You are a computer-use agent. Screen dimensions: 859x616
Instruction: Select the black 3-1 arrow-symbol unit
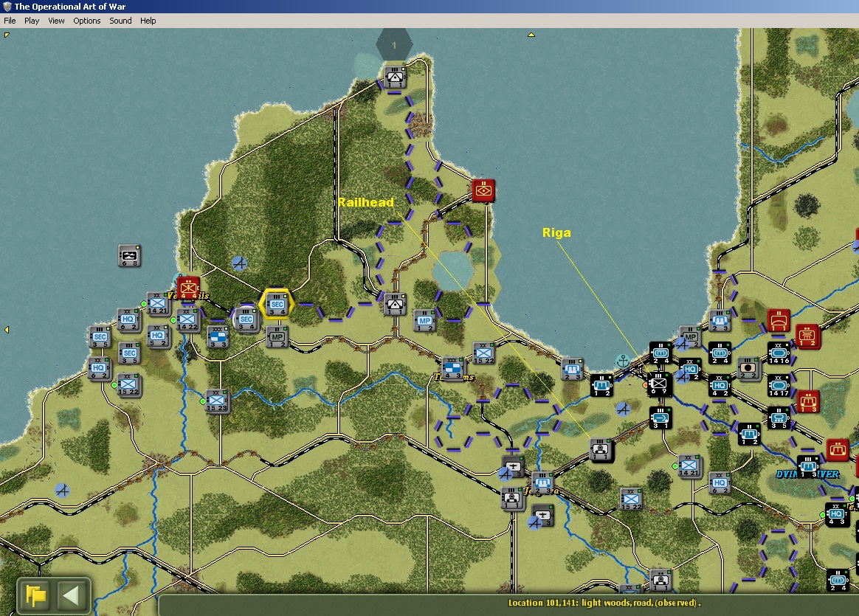(x=660, y=418)
